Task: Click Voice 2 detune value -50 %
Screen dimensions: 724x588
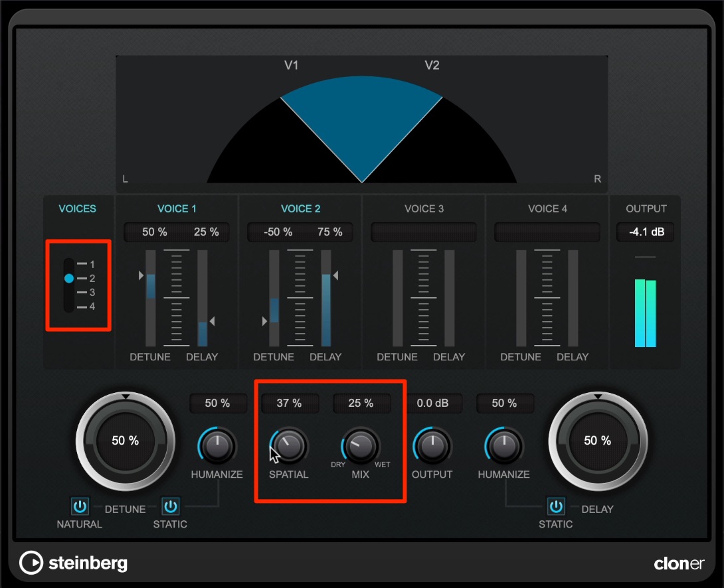Action: click(x=278, y=232)
